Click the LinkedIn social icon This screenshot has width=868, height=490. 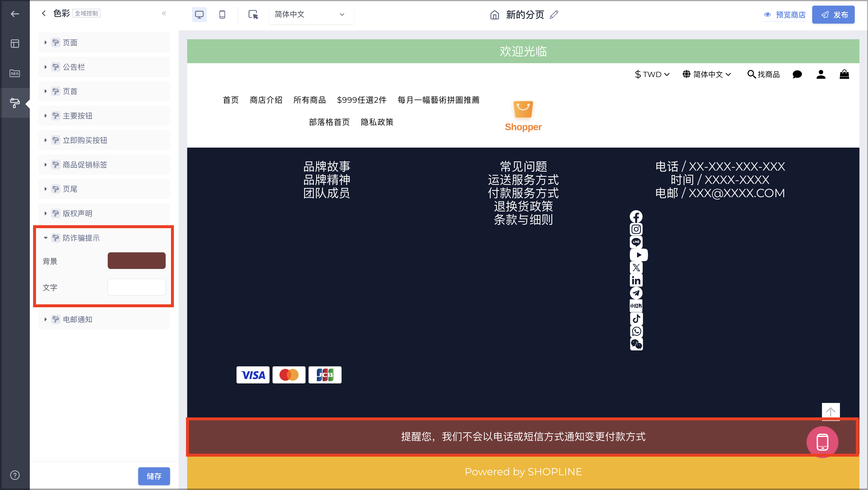pos(636,280)
